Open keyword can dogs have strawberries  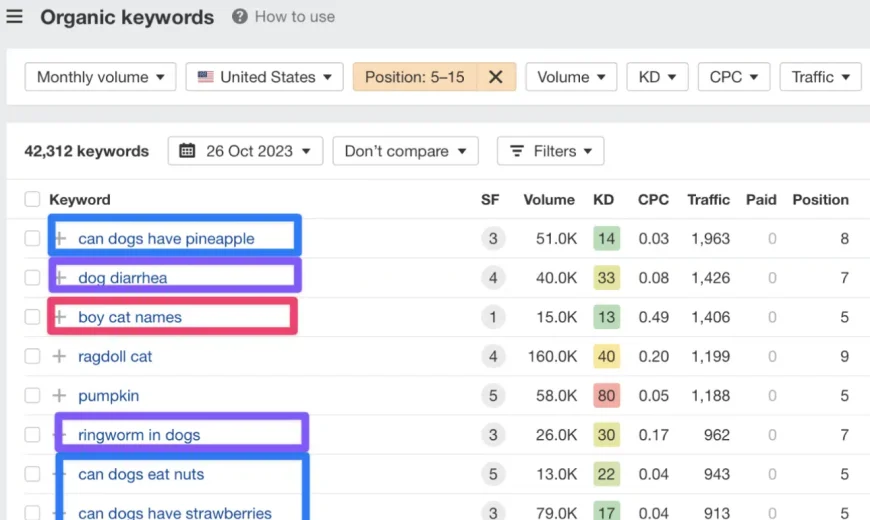click(x=175, y=512)
